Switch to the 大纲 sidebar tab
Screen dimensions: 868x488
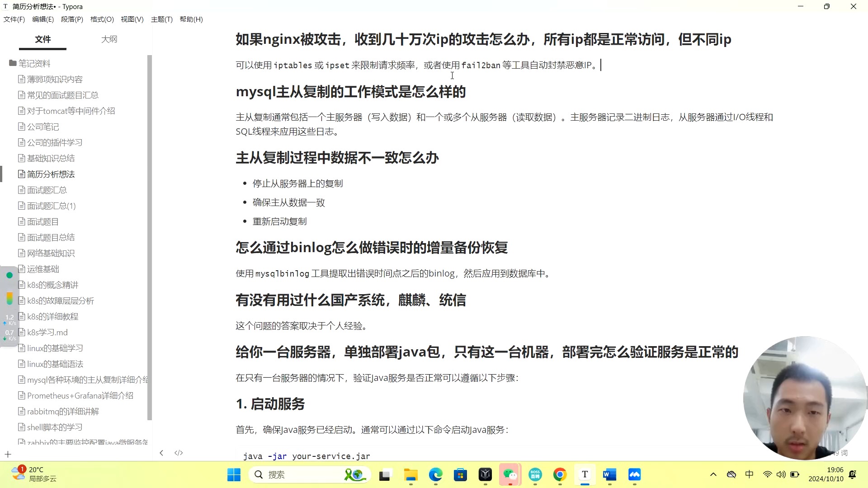[x=109, y=39]
